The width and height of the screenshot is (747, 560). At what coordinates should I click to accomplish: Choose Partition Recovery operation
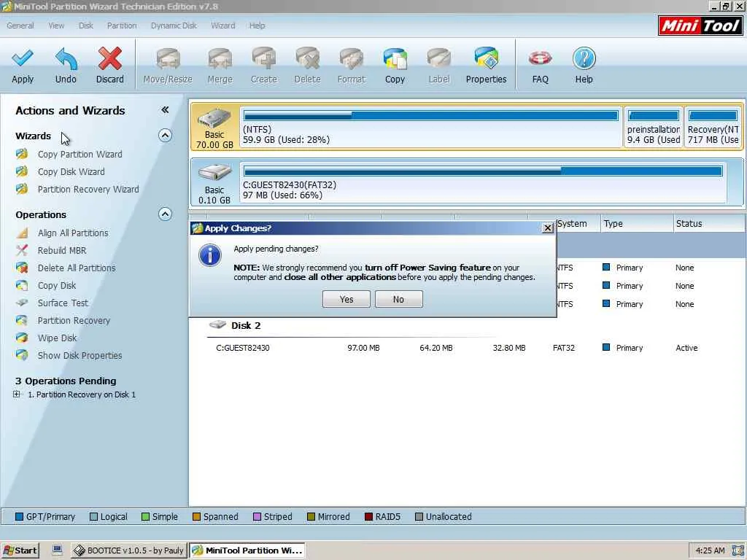74,321
